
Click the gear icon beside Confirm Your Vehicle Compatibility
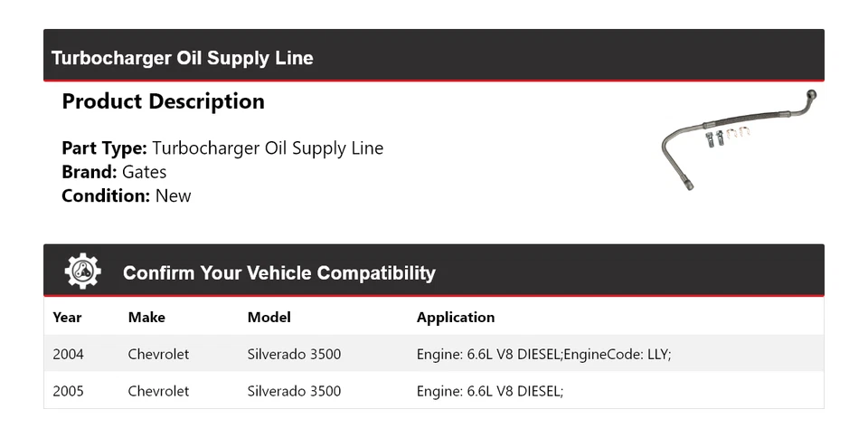[82, 271]
